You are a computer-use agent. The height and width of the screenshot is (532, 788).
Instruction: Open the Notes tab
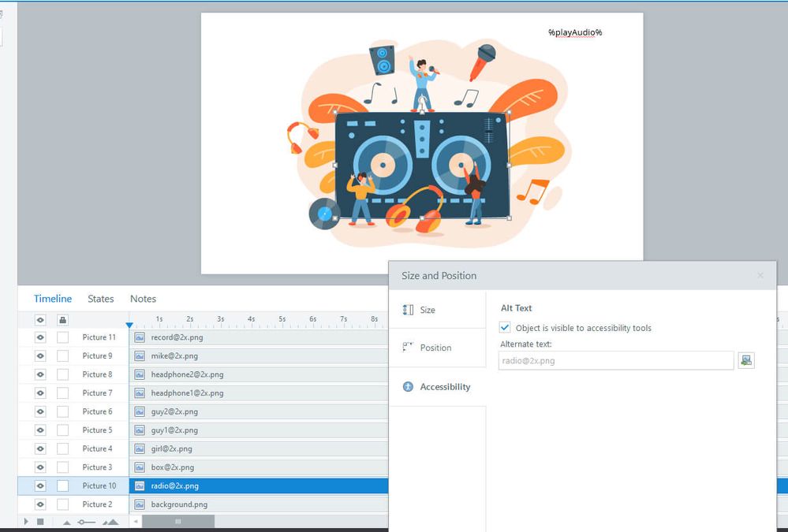click(x=144, y=299)
